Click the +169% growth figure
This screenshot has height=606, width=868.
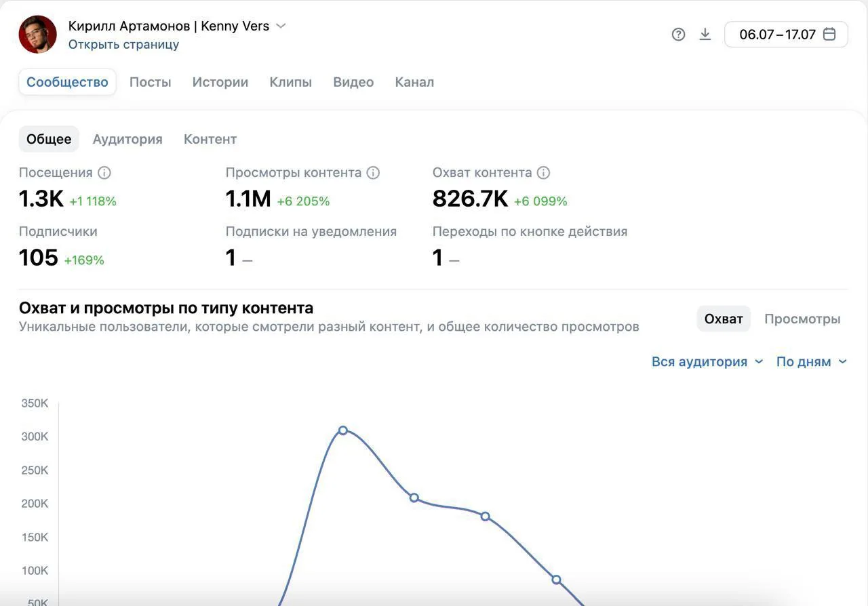84,260
